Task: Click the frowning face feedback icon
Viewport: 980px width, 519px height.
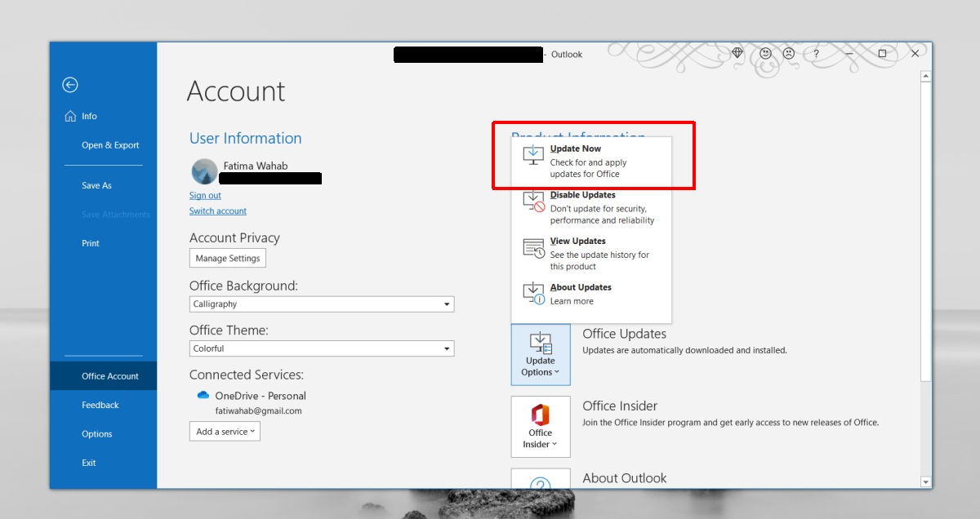Action: pos(789,53)
